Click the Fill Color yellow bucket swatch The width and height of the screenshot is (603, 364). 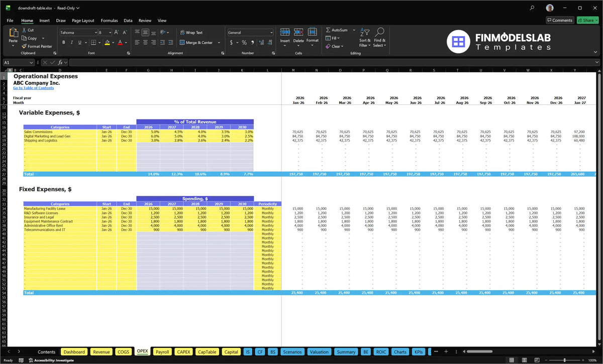pyautogui.click(x=108, y=43)
